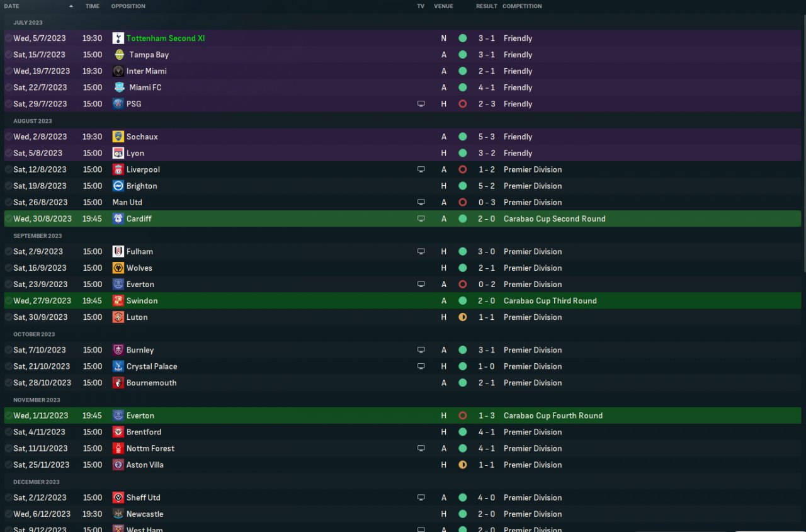The height and width of the screenshot is (532, 806).
Task: Toggle the tick circle beside Sat, 19/8/2023
Action: pyautogui.click(x=8, y=186)
